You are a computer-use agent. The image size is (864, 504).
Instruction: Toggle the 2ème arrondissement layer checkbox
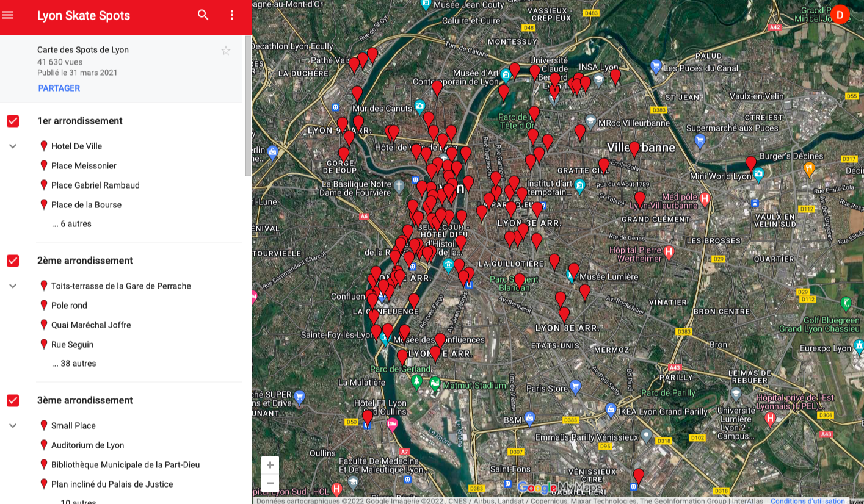point(13,261)
